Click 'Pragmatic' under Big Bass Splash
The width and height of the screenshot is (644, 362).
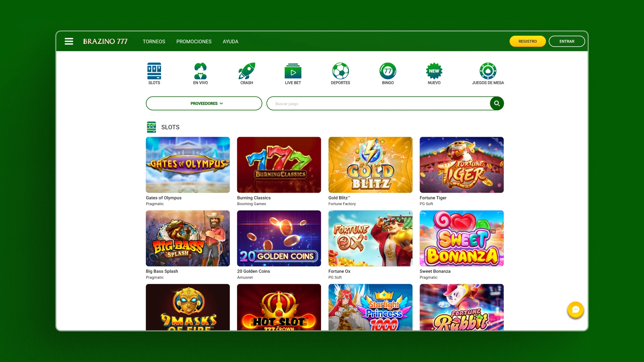click(155, 278)
